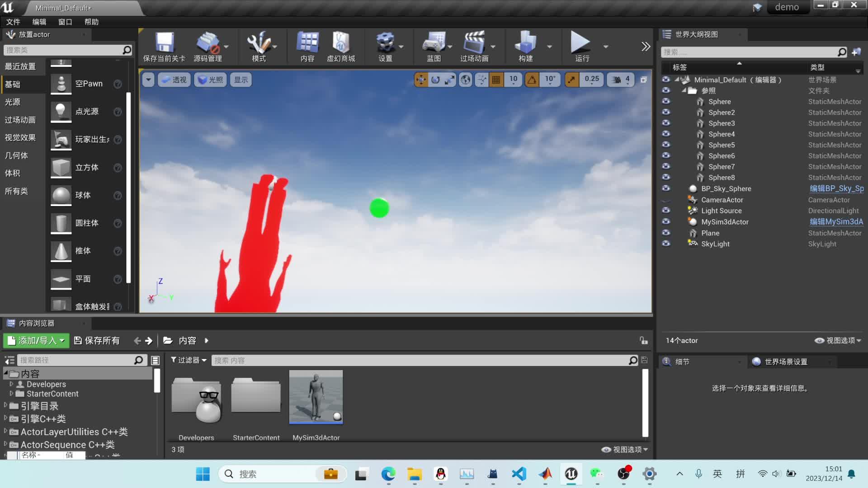Toggle the 光照 lit viewmode
Image resolution: width=868 pixels, height=488 pixels.
210,80
